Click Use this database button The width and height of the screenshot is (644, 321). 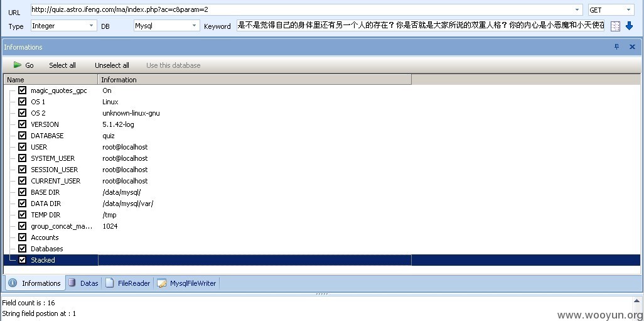(173, 65)
